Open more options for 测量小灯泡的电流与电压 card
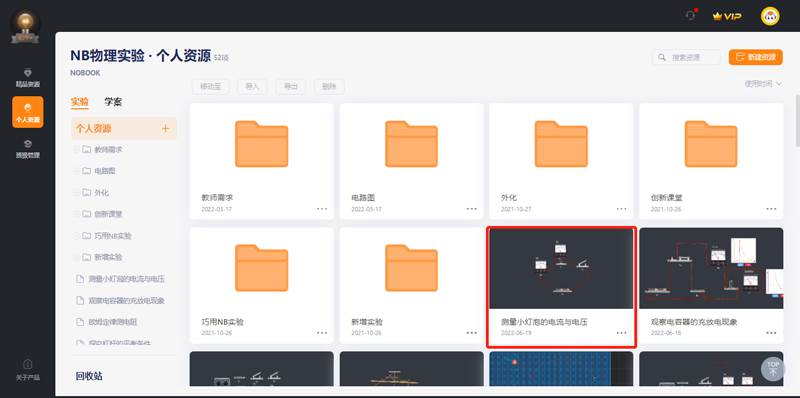The width and height of the screenshot is (800, 398). pyautogui.click(x=621, y=333)
